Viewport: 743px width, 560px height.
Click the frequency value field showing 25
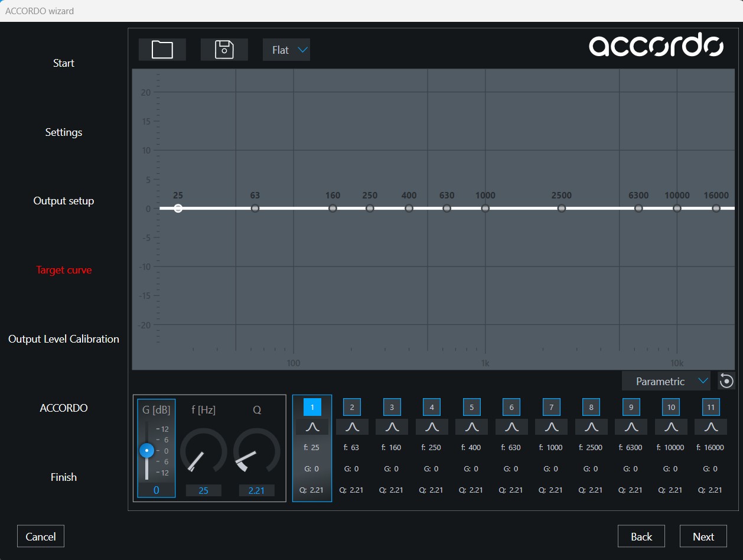[203, 490]
